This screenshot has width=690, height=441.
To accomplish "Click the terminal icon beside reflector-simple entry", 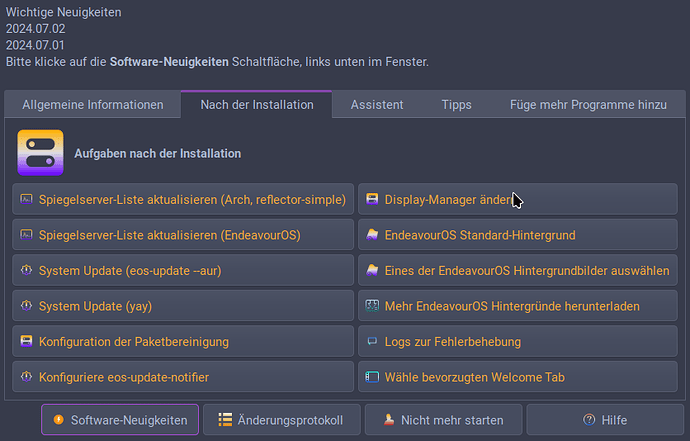I will point(26,199).
